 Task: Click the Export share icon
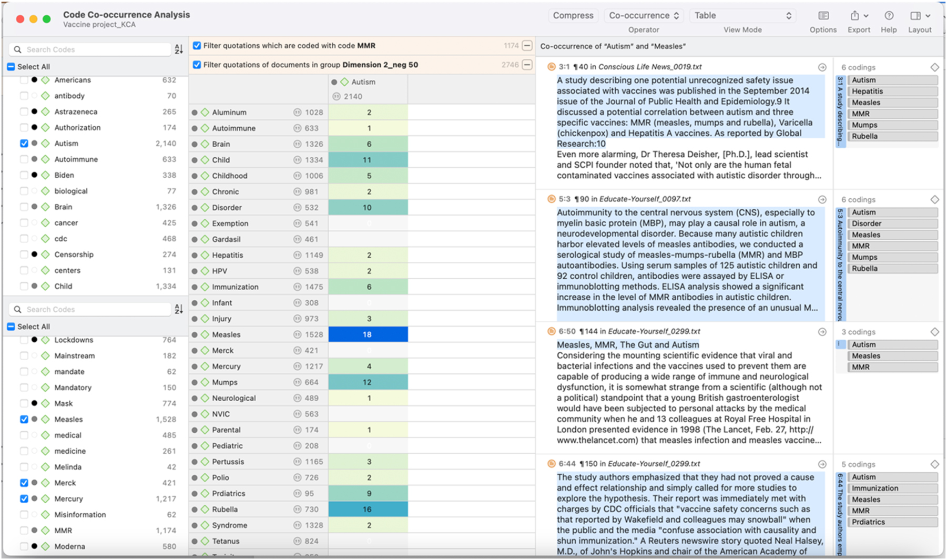(x=855, y=15)
